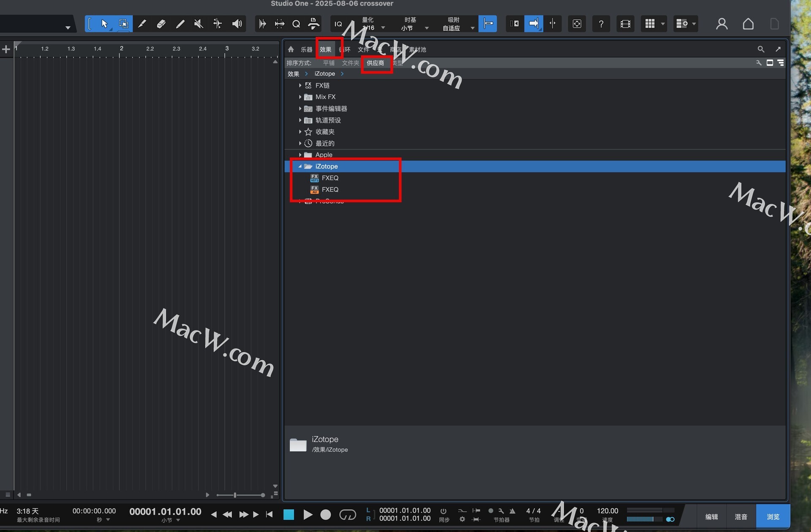Open browser wrench settings icon

[759, 63]
